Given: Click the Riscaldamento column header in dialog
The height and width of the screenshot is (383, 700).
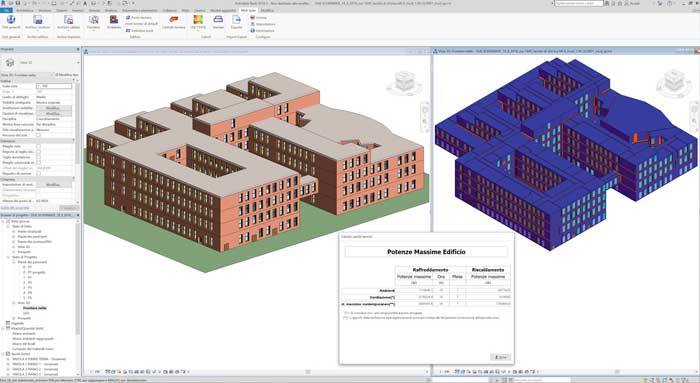Looking at the screenshot, I should pos(488,270).
